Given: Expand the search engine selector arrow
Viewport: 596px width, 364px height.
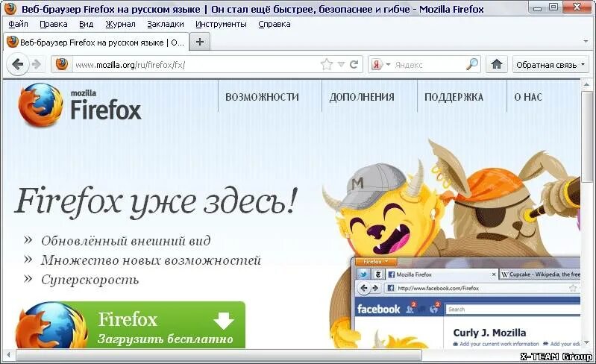Looking at the screenshot, I should click(x=388, y=65).
